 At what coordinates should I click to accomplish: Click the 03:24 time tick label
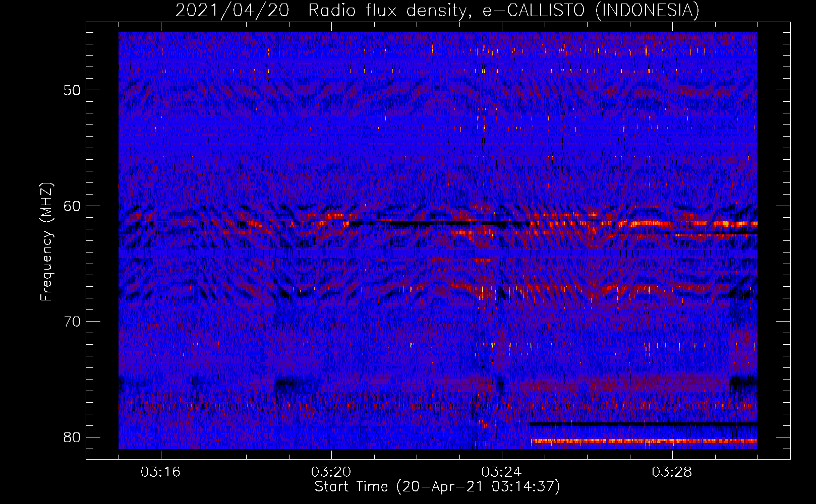[501, 472]
